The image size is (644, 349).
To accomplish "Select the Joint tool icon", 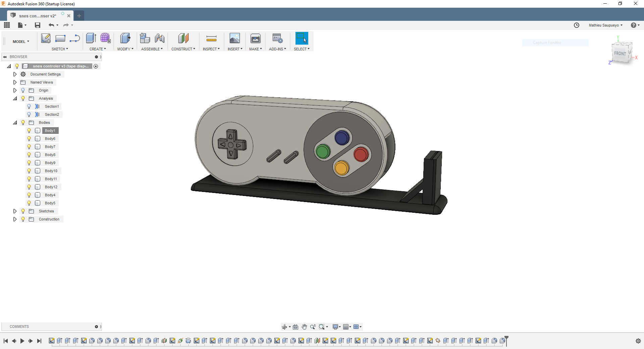I will coord(160,38).
